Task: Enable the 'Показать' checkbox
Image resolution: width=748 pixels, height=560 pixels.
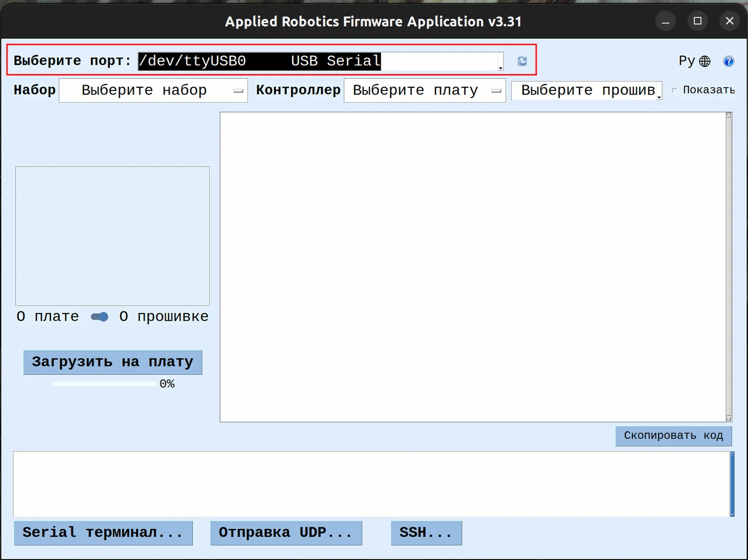Action: [674, 90]
